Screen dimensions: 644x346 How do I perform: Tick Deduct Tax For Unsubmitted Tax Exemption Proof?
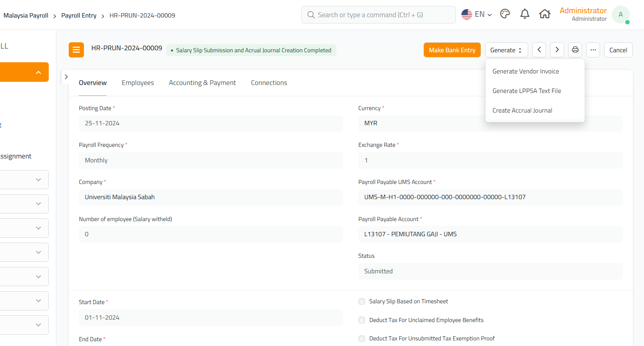pyautogui.click(x=362, y=339)
